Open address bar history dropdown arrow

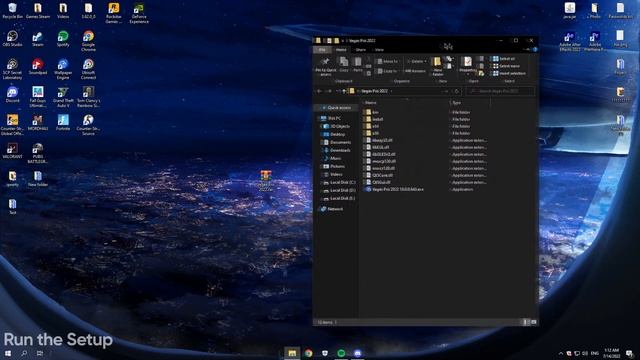[x=447, y=91]
